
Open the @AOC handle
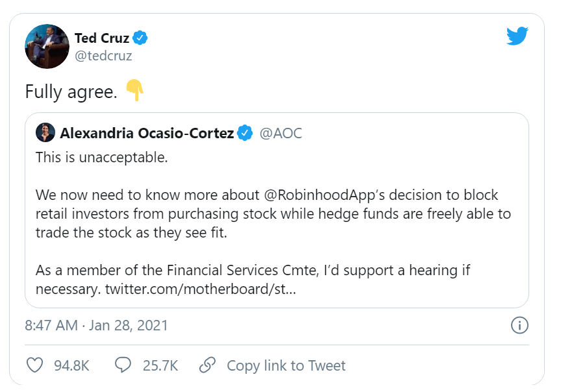280,134
